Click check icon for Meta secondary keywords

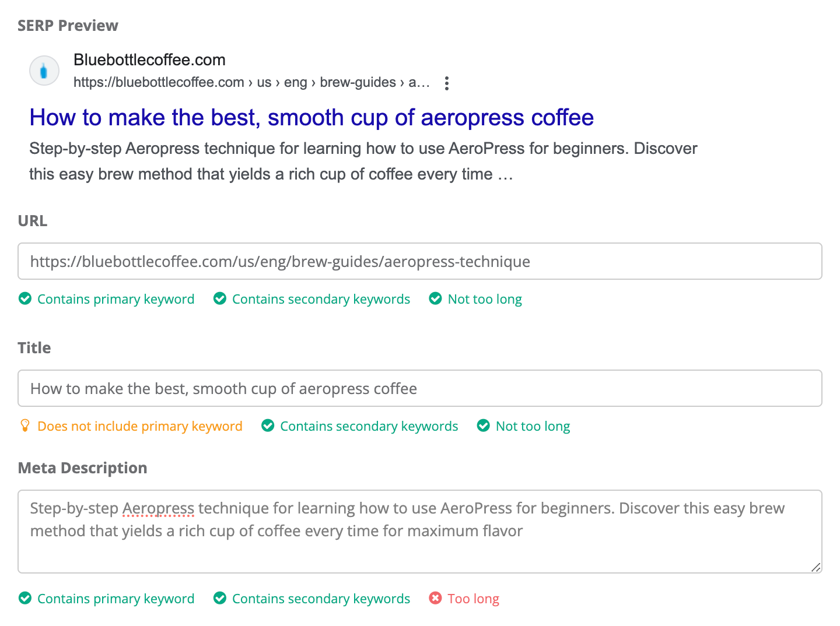coord(220,599)
